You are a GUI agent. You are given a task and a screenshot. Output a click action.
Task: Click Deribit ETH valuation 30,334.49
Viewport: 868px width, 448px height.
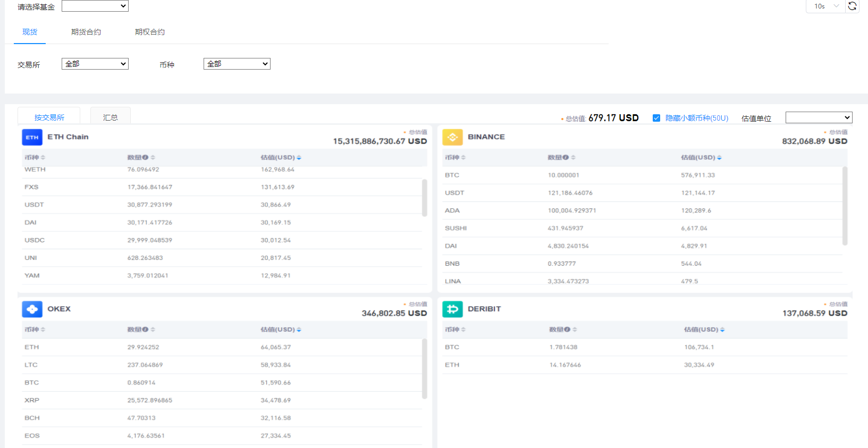tap(699, 365)
